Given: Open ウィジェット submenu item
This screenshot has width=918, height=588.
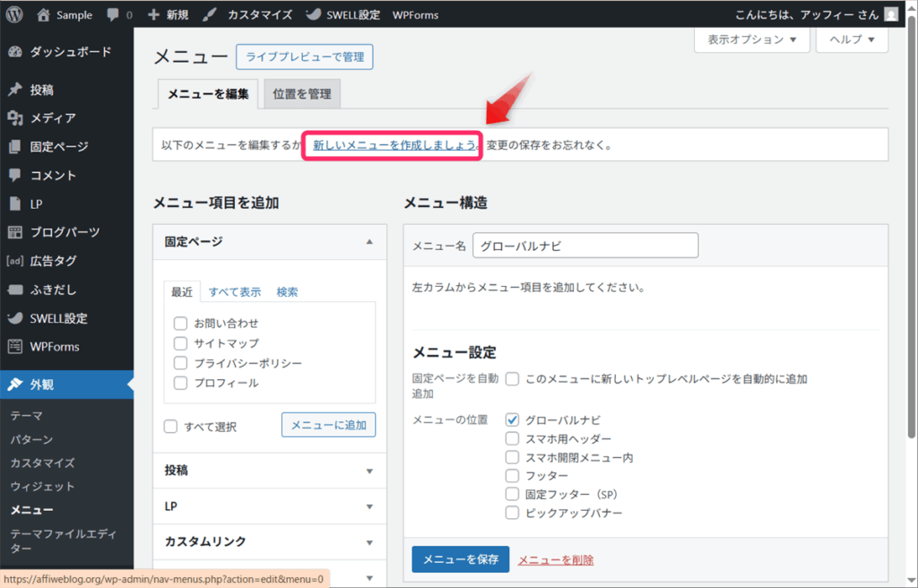Looking at the screenshot, I should coord(43,486).
